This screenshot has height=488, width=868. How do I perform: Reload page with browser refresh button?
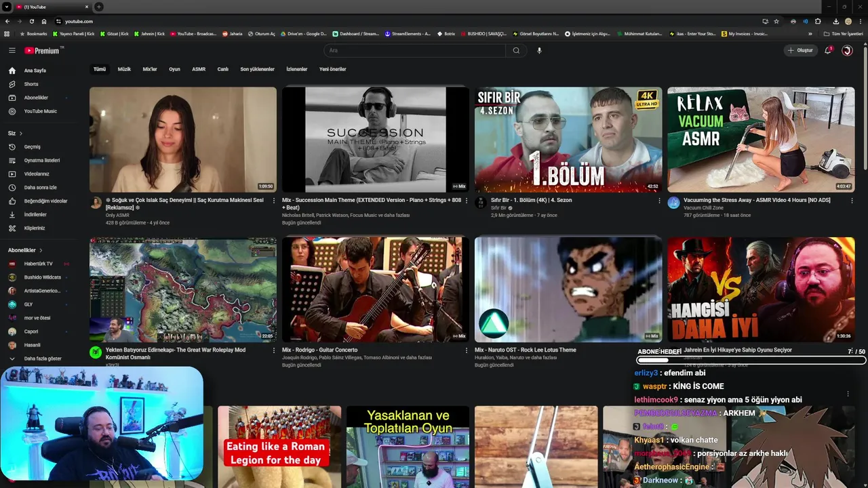33,21
